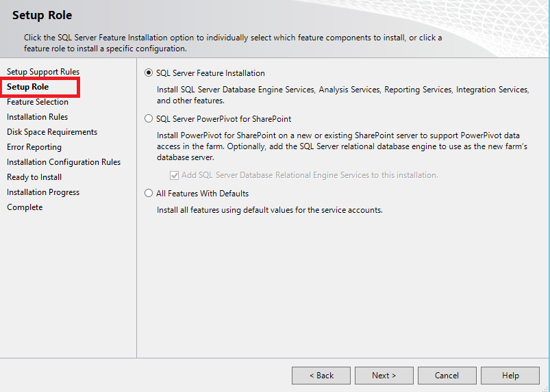This screenshot has height=392, width=550.
Task: Go to Installation Progress step
Action: (43, 192)
